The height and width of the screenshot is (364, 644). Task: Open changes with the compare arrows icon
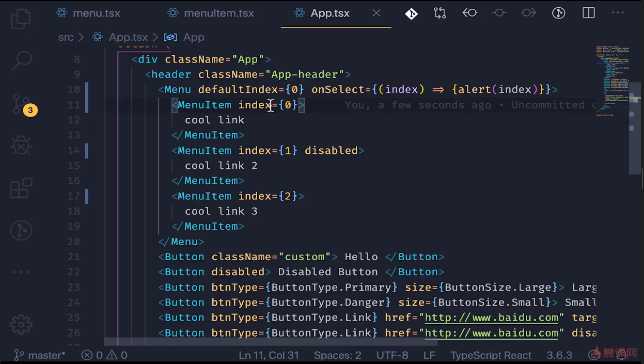tap(440, 13)
